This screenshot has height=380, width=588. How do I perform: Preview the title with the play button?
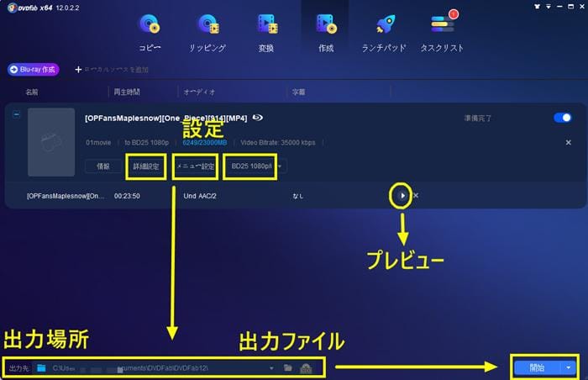(402, 196)
